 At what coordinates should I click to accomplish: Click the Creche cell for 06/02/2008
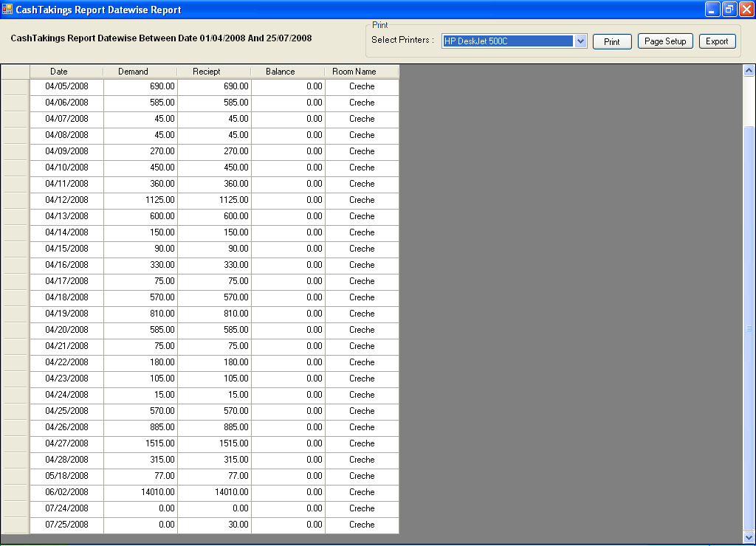(x=362, y=492)
